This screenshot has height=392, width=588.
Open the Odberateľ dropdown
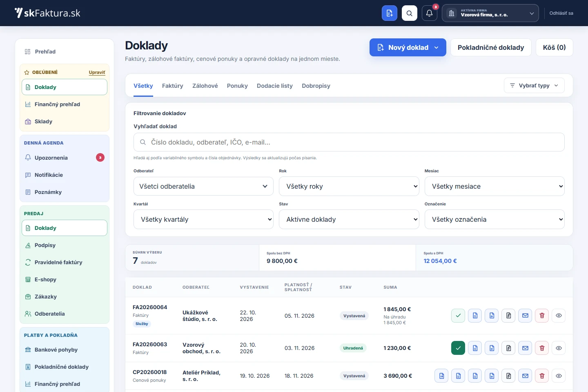click(203, 186)
